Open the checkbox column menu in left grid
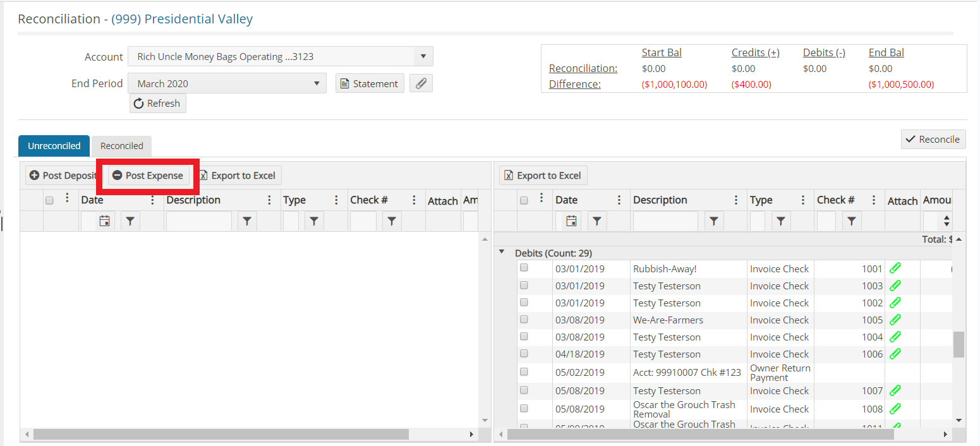Viewport: 980px width, 446px height. coord(67,198)
